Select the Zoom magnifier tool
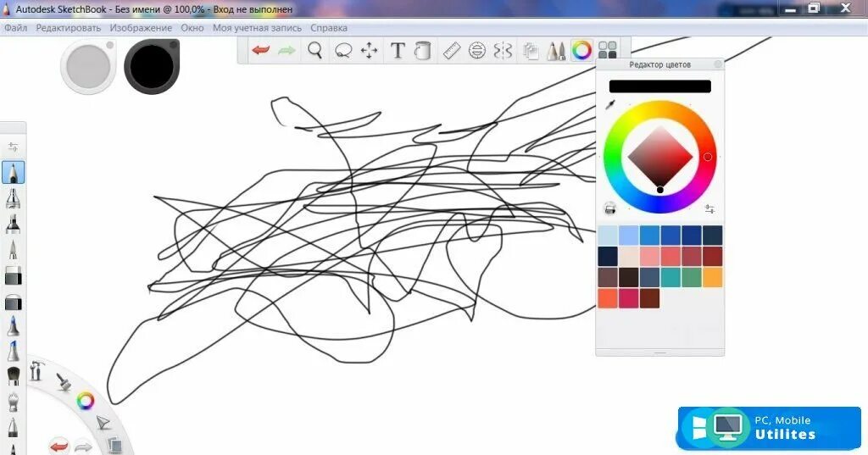The height and width of the screenshot is (455, 868). pyautogui.click(x=315, y=50)
